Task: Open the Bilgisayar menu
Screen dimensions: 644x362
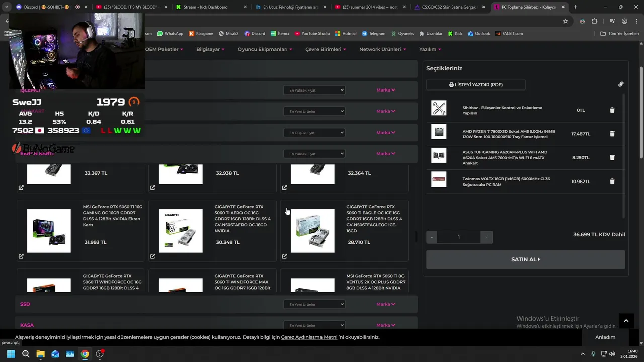Action: pos(210,49)
